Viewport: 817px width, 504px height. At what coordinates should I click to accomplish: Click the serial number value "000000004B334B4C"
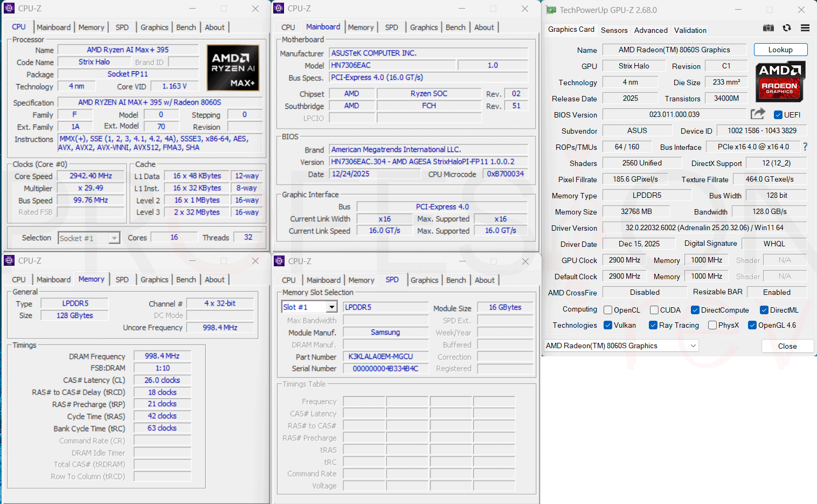click(385, 368)
